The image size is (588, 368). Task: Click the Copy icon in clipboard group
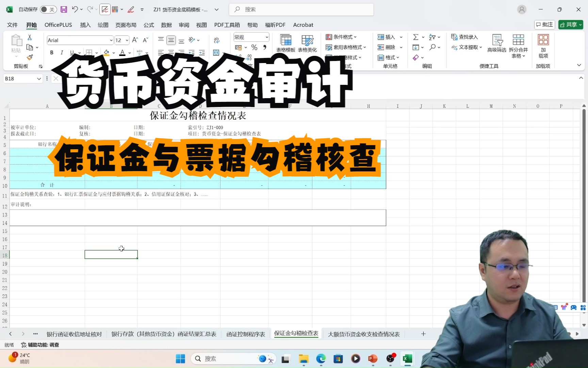pyautogui.click(x=30, y=47)
